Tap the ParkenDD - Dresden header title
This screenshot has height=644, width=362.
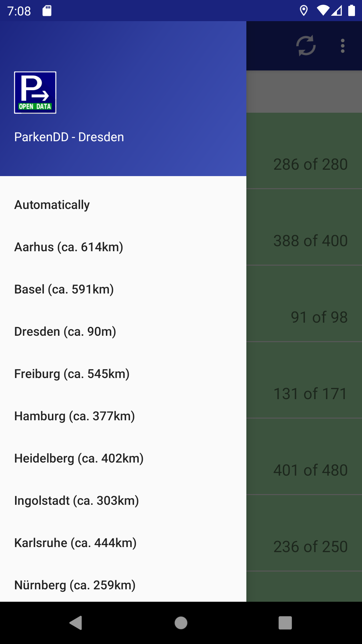coord(69,137)
